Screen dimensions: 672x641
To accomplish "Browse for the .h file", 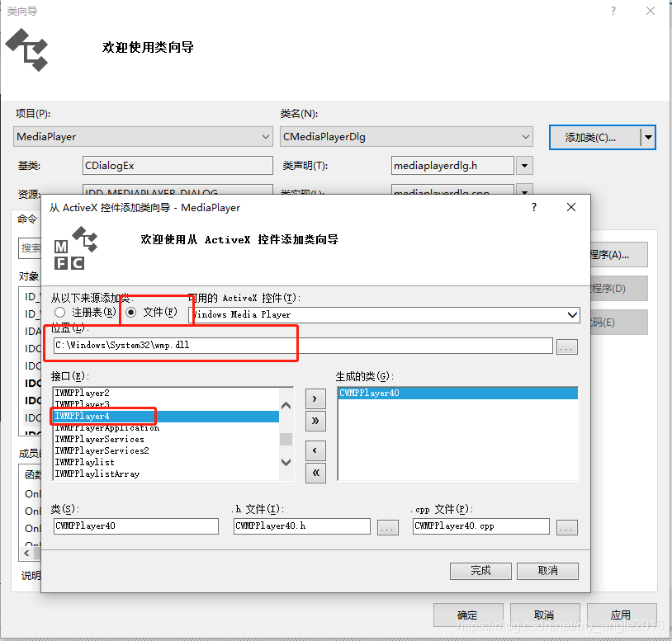I will [x=387, y=527].
